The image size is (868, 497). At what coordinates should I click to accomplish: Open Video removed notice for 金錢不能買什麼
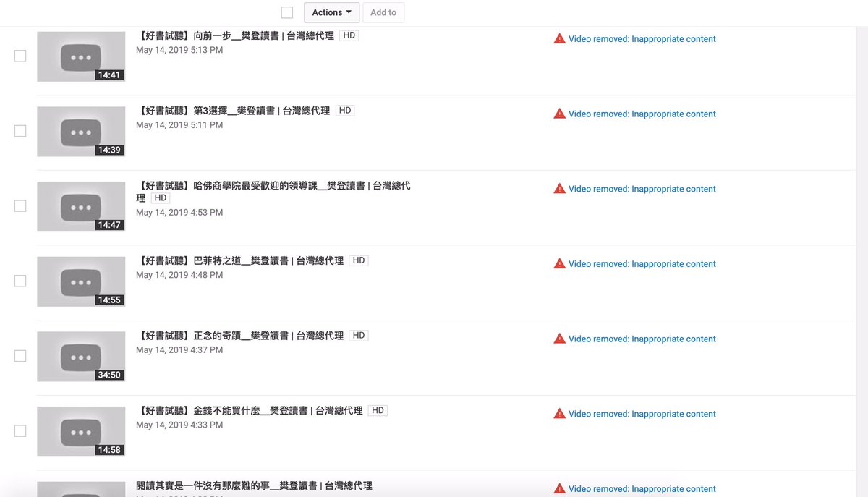tap(642, 415)
